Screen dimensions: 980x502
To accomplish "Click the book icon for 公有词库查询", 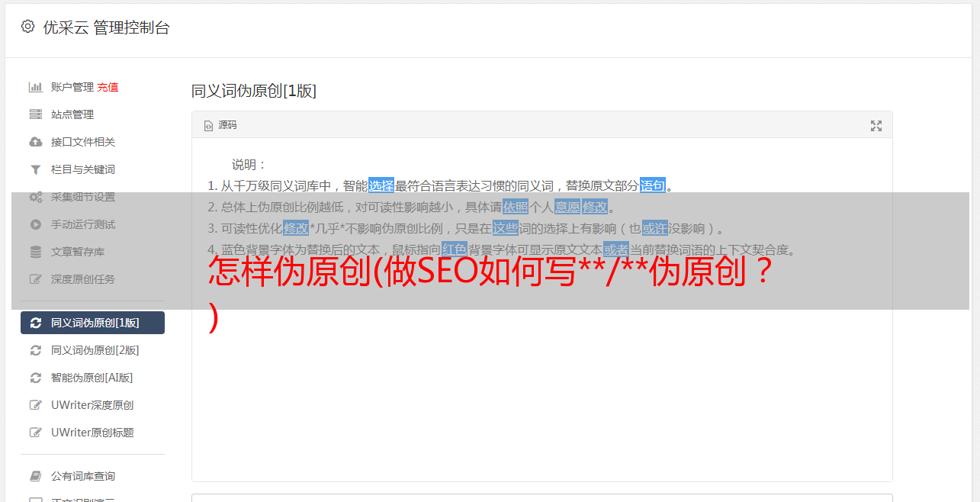I will [35, 476].
